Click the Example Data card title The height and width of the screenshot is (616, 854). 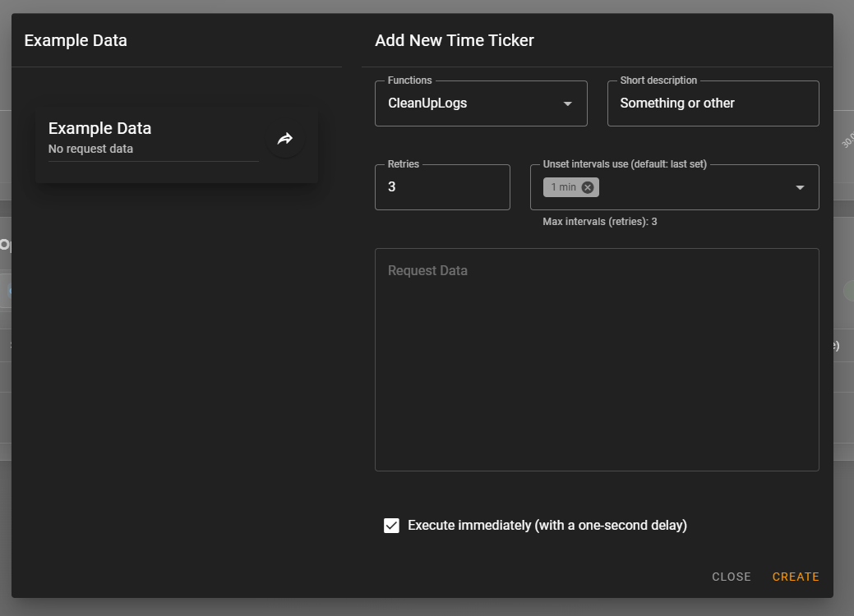click(x=99, y=128)
